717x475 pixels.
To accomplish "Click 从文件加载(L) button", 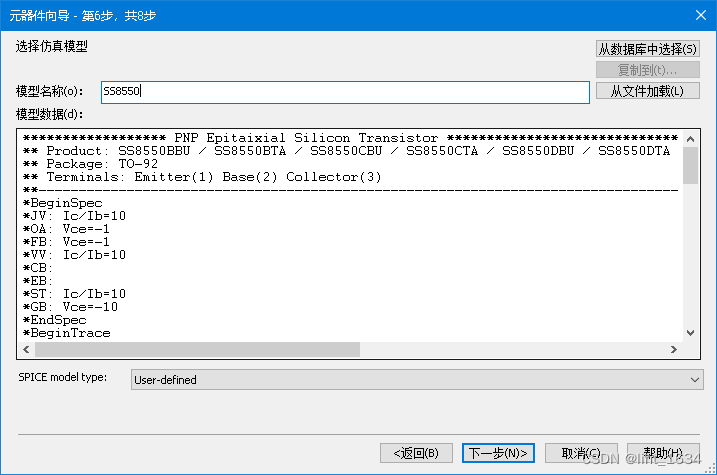I will coord(647,91).
